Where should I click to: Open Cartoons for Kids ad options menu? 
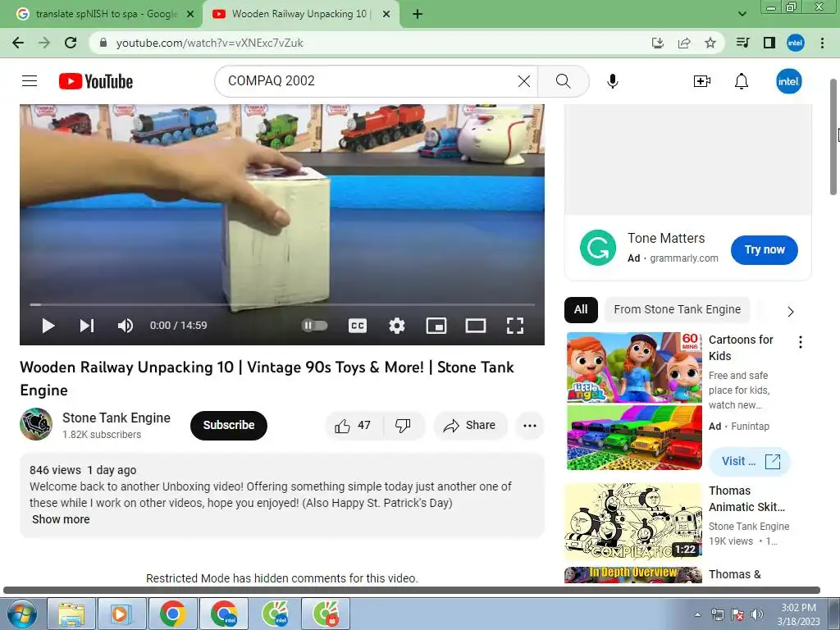[x=801, y=342]
